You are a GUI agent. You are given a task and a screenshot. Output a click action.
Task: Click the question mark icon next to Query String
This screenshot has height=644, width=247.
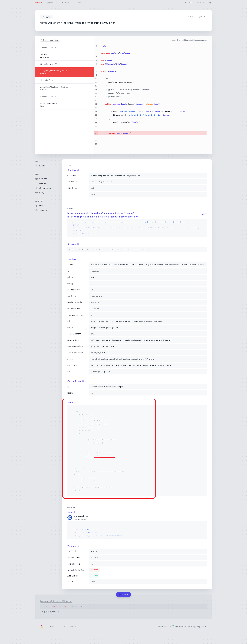[x=83, y=381]
